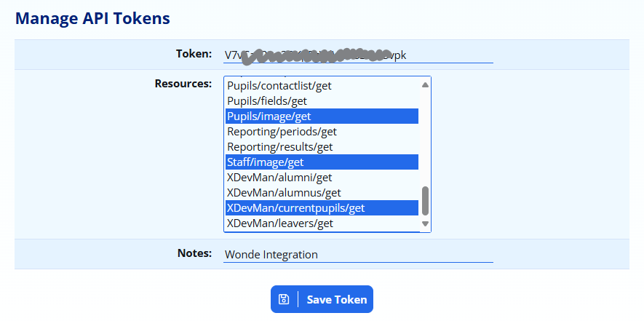Select the Pupils/fields/get resource
Viewport: 644px width, 321px height.
[267, 101]
